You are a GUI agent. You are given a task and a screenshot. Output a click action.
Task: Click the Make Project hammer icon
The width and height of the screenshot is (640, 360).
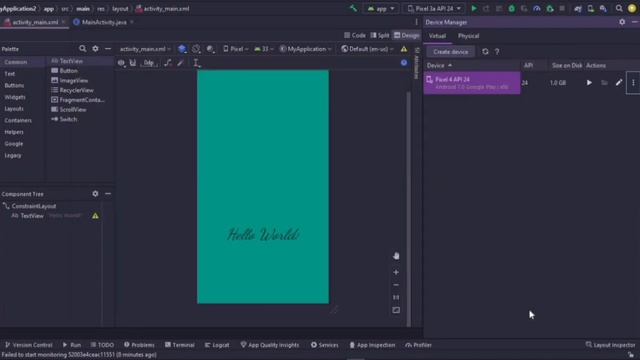click(x=353, y=9)
